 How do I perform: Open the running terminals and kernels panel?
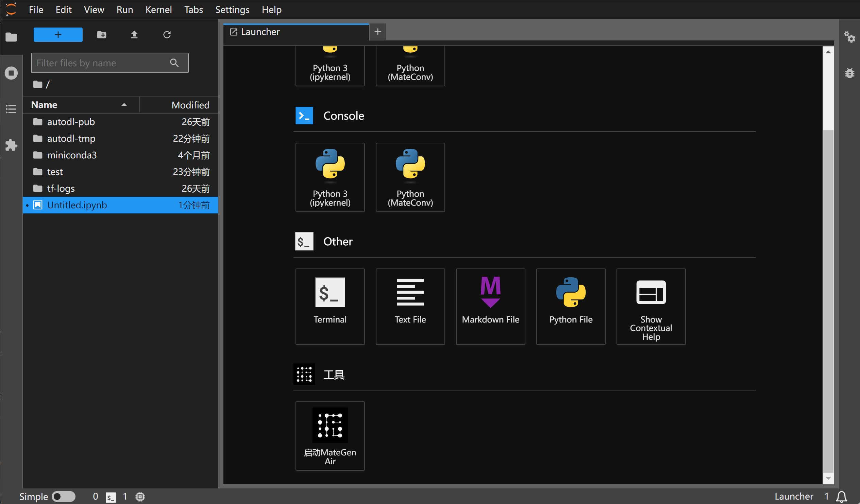11,73
